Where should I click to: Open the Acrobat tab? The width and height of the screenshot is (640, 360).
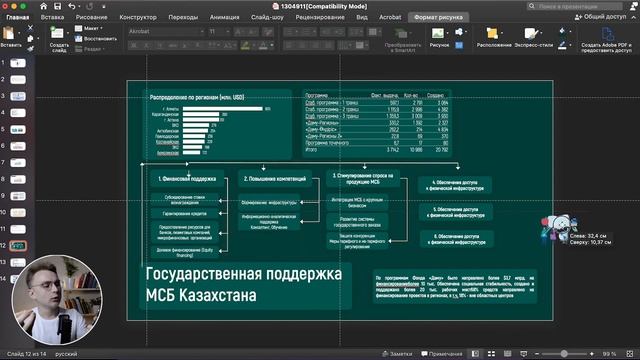point(390,17)
